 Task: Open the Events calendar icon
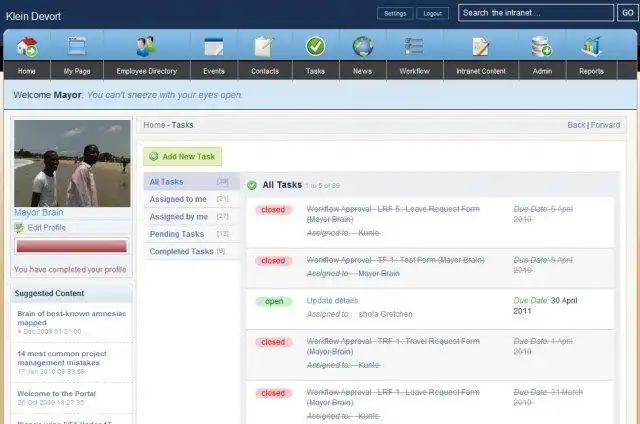click(x=214, y=46)
